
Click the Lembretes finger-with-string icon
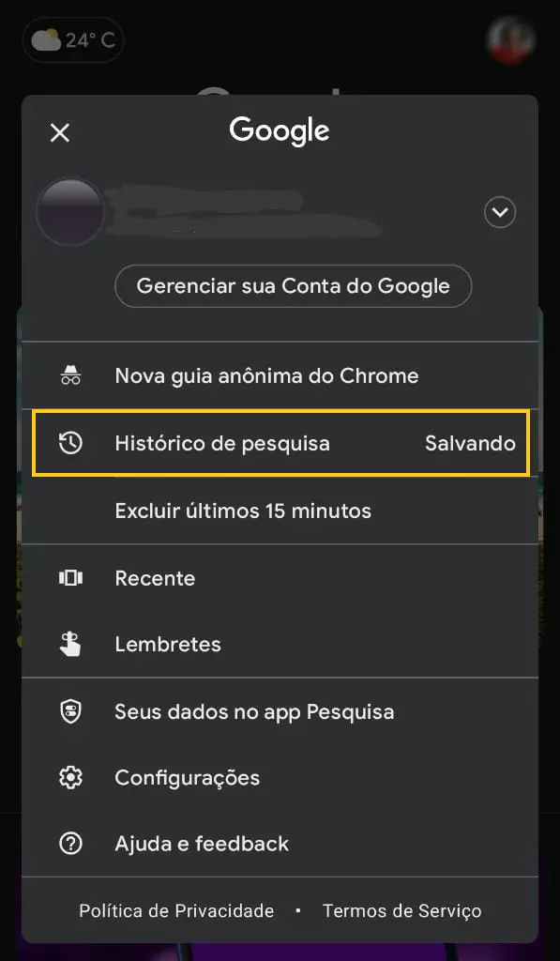click(70, 644)
